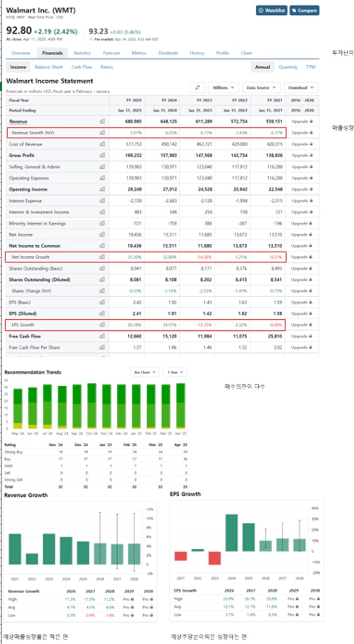354x644 pixels.
Task: Select the Financials tab
Action: pyautogui.click(x=52, y=53)
